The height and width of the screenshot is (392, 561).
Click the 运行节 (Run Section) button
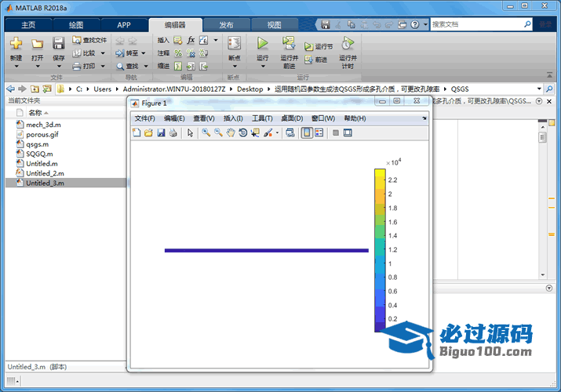(x=319, y=46)
